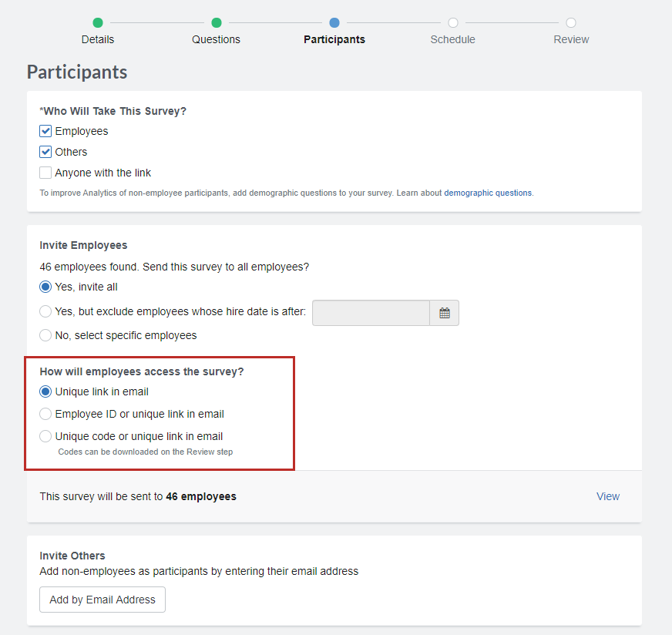Viewport: 672px width, 635px height.
Task: Click the Schedule step indicator circle
Action: [452, 22]
